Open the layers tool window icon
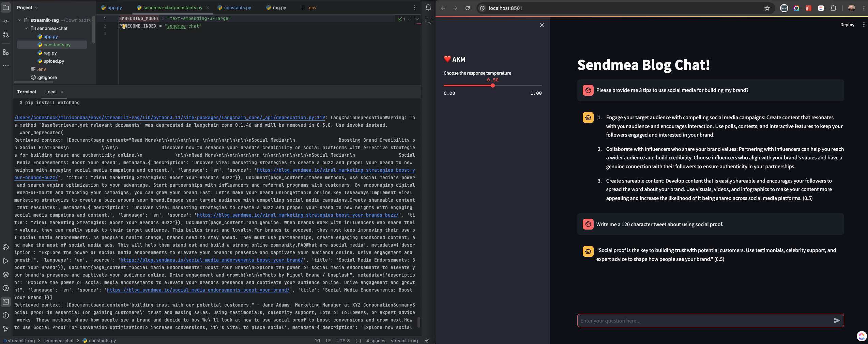The width and height of the screenshot is (868, 344). 6,275
